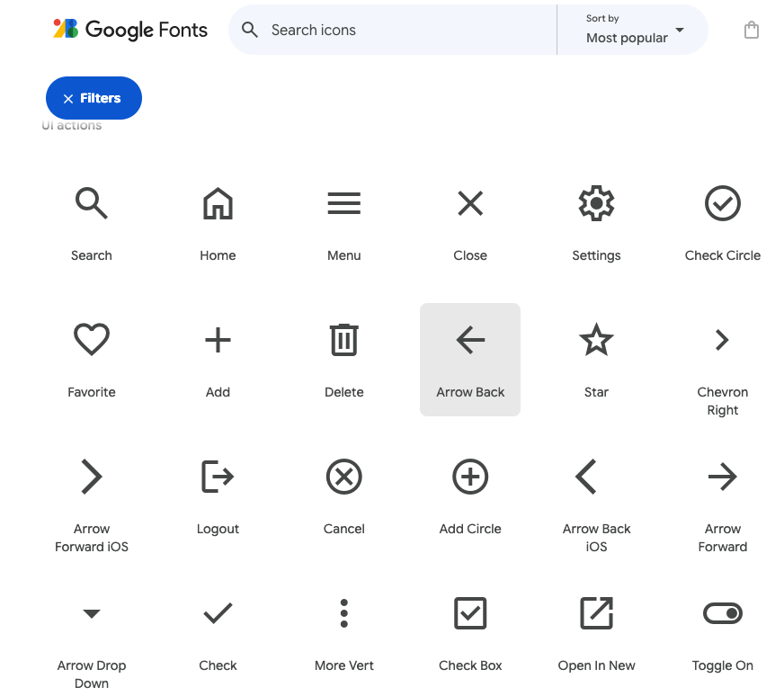This screenshot has height=696, width=784.
Task: Go to Google Fonts homepage logo
Action: [130, 30]
